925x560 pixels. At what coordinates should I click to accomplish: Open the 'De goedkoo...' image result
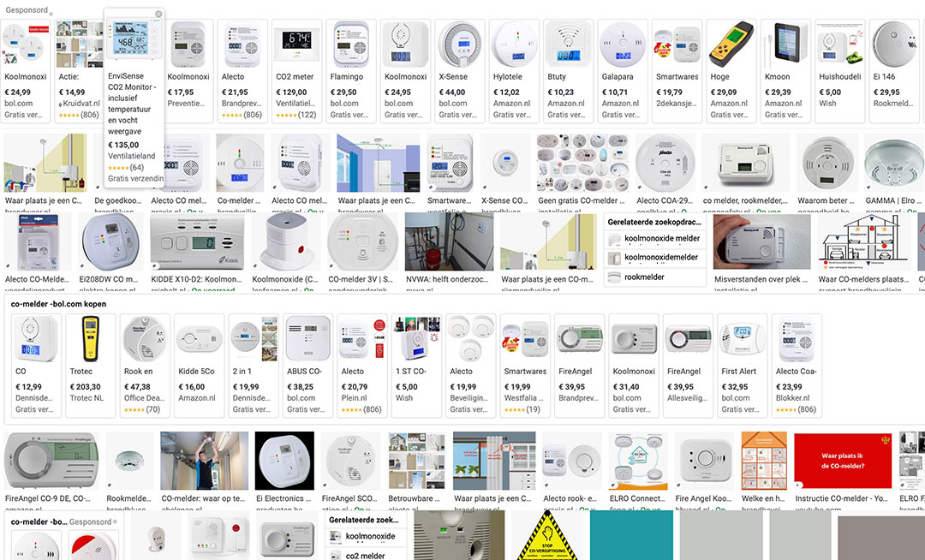pos(118,200)
